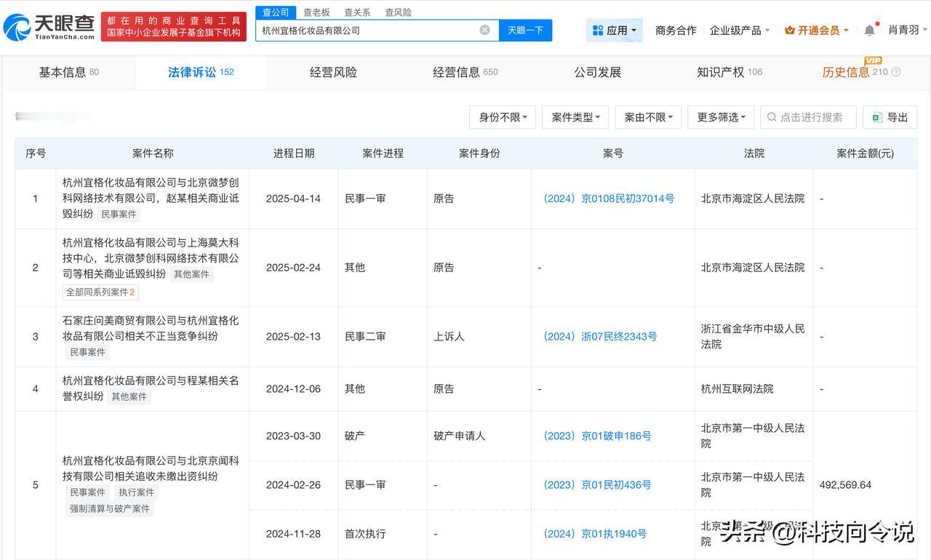Open the 案由不限 filter dropdown
The height and width of the screenshot is (560, 931).
(648, 117)
